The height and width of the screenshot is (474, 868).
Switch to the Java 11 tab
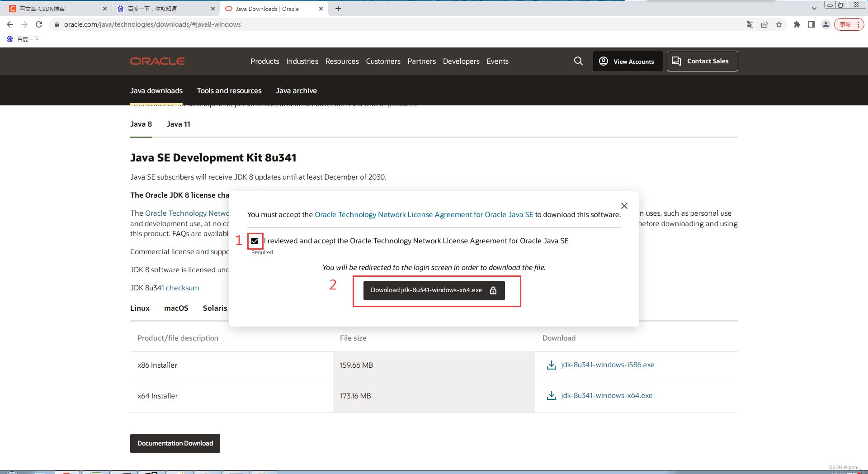tap(178, 124)
